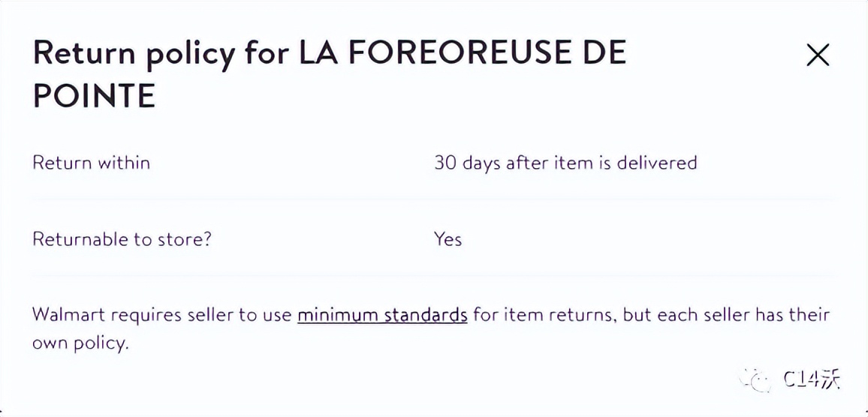
Task: Click the 'Yes' returnable value
Action: click(448, 239)
